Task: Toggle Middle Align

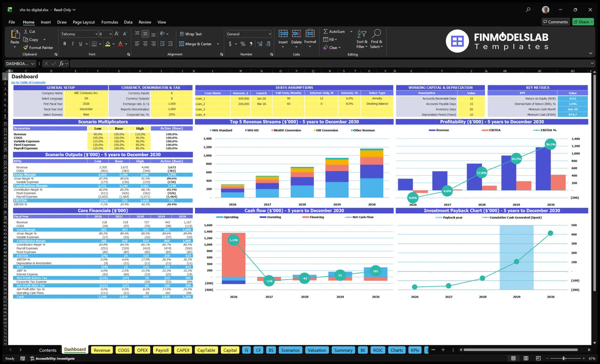Action: point(145,34)
